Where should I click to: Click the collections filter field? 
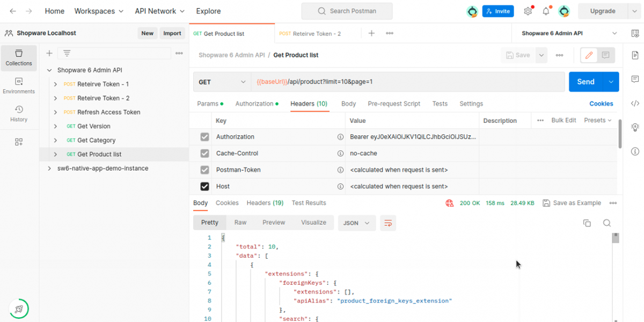click(x=115, y=53)
